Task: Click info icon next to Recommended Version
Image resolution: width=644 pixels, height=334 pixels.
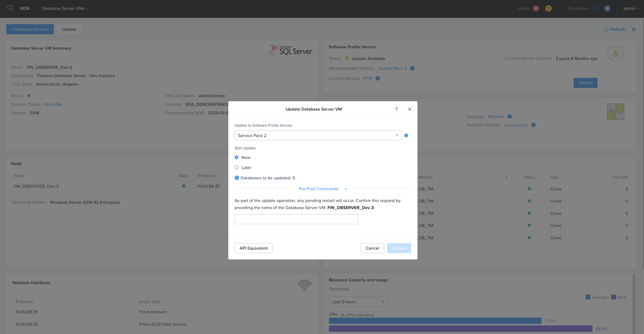Action: (412, 68)
